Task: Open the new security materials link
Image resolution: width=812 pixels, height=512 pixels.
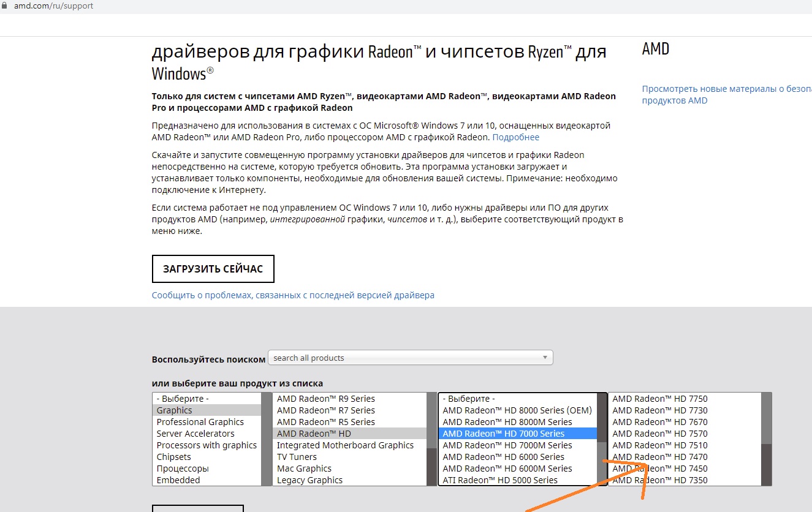Action: (x=727, y=94)
